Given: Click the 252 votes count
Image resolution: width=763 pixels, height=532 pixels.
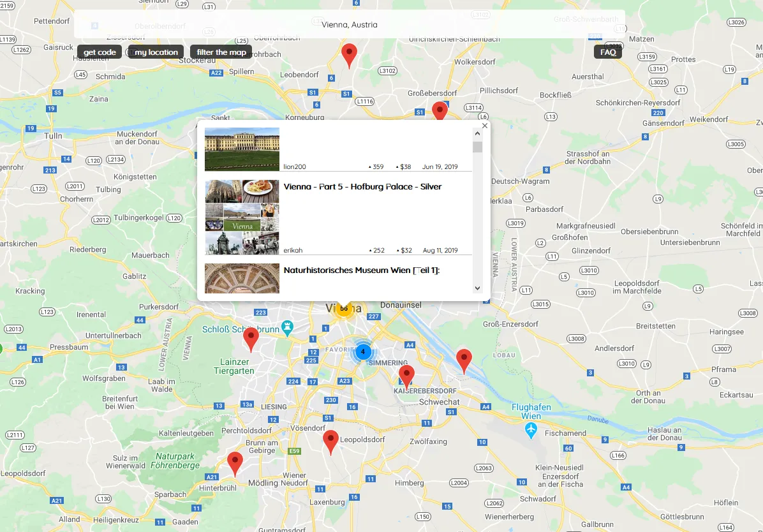Looking at the screenshot, I should (376, 251).
